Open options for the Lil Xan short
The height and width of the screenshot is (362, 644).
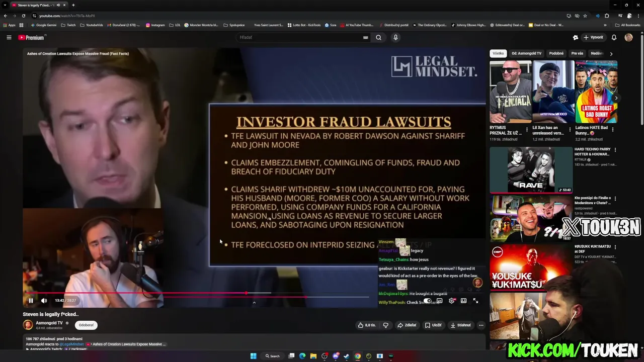(570, 129)
